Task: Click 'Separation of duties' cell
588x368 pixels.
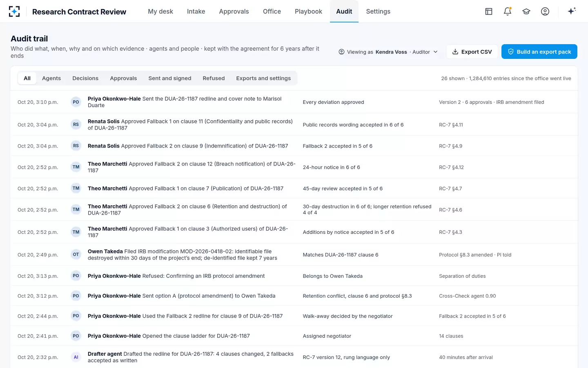Action: 462,276
